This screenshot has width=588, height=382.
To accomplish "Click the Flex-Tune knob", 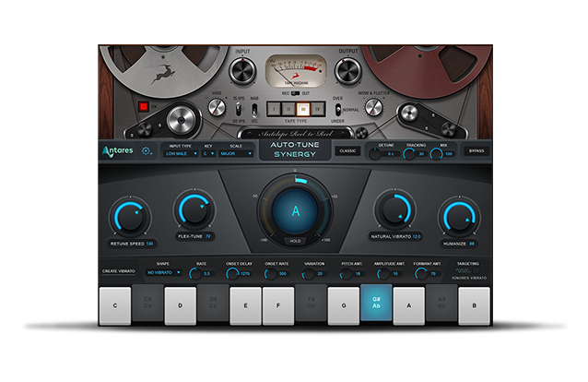I will pyautogui.click(x=194, y=211).
